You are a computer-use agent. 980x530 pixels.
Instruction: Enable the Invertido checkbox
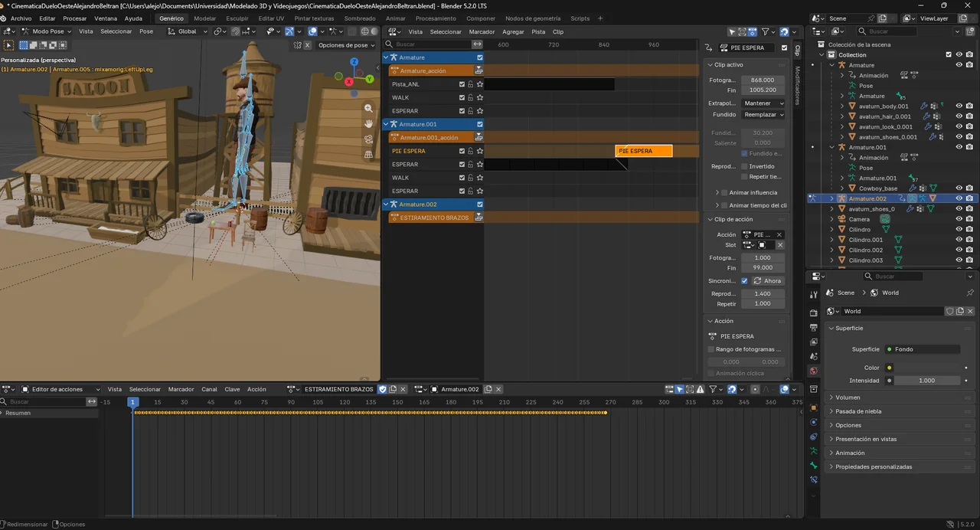[x=744, y=166]
